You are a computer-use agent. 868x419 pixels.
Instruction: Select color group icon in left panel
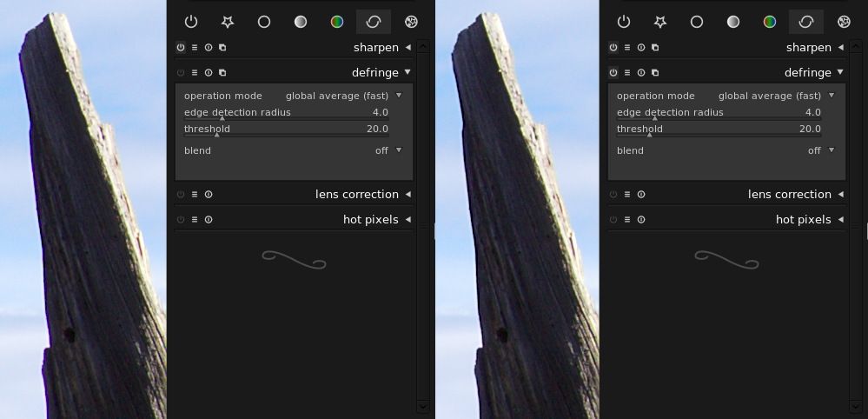click(337, 22)
